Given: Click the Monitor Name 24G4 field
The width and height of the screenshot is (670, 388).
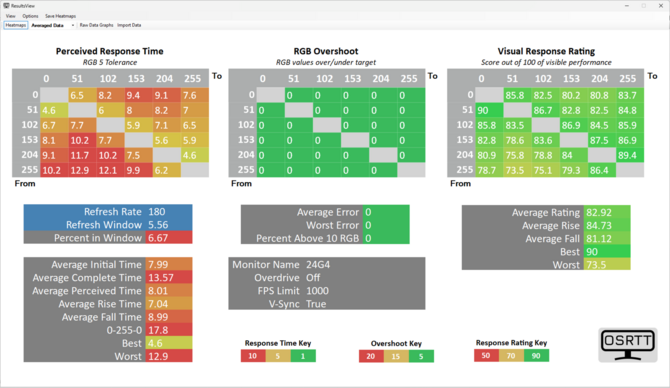Looking at the screenshot, I should pos(327,265).
